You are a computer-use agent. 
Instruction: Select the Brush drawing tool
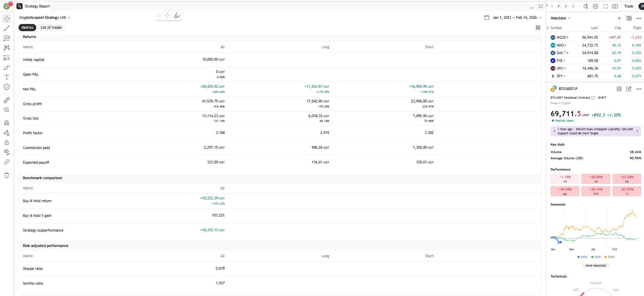(7, 67)
